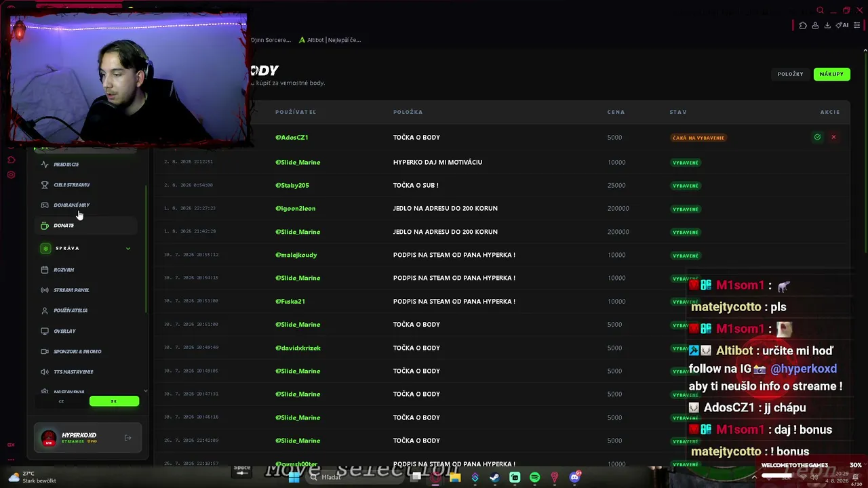Open user profile link @AdosCZ1
Image resolution: width=868 pixels, height=488 pixels.
tap(292, 138)
